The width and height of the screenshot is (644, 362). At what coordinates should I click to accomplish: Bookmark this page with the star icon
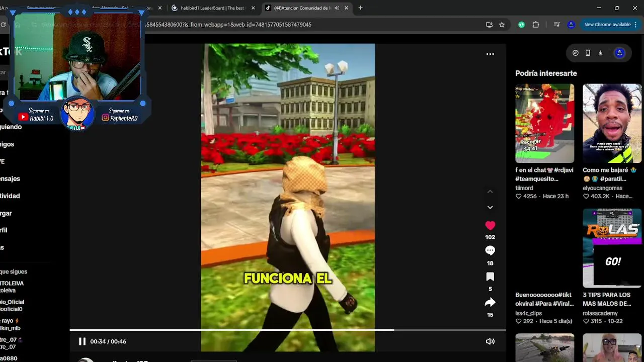pyautogui.click(x=502, y=24)
